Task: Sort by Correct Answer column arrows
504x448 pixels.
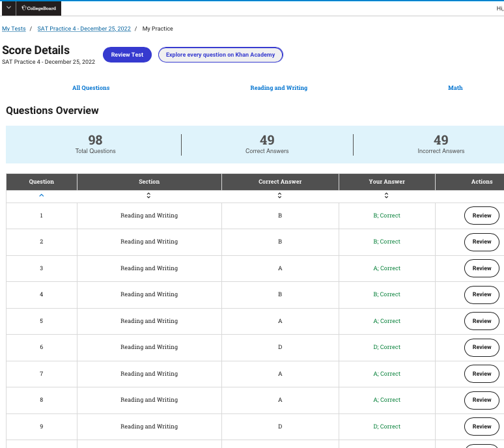Action: (279, 195)
